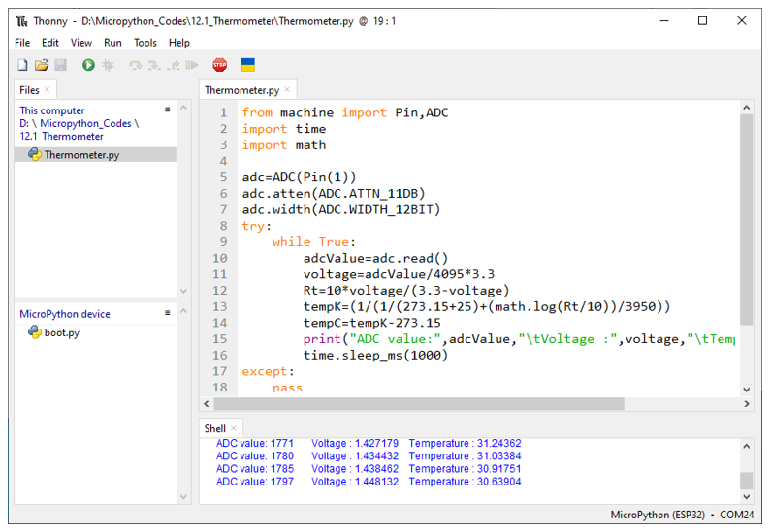The width and height of the screenshot is (771, 532).
Task: Open the View menu
Action: pos(81,43)
